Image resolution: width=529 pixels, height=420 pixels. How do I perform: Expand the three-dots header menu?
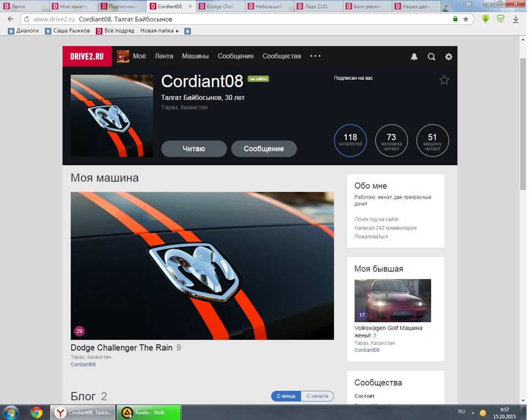(x=315, y=56)
